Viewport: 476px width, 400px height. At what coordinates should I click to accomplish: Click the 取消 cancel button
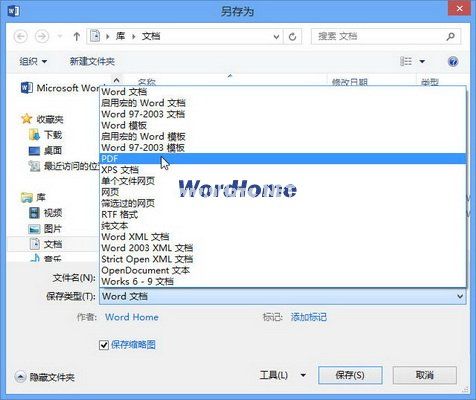pyautogui.click(x=425, y=375)
